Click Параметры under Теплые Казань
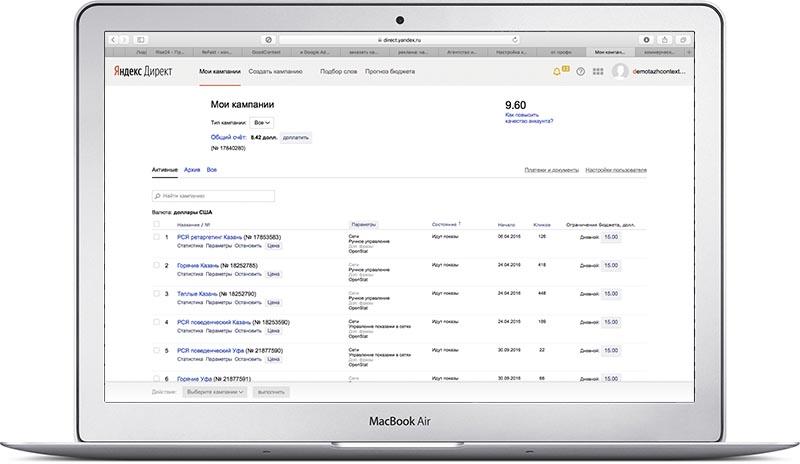 point(219,303)
